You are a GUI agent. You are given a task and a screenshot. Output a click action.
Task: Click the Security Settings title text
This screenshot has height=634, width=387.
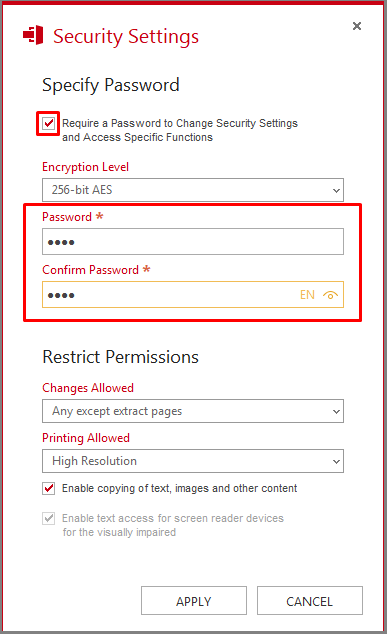(x=126, y=36)
